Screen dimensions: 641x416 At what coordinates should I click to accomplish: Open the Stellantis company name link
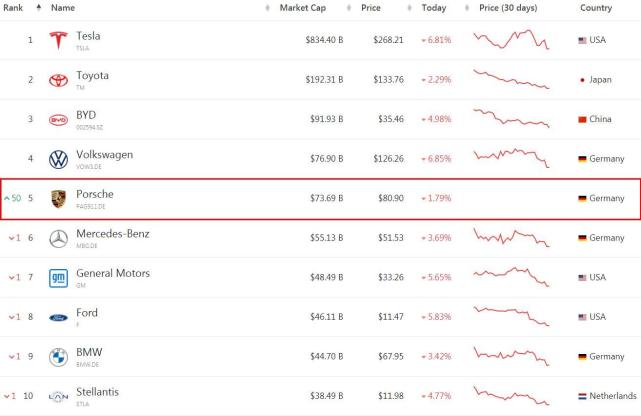(98, 392)
